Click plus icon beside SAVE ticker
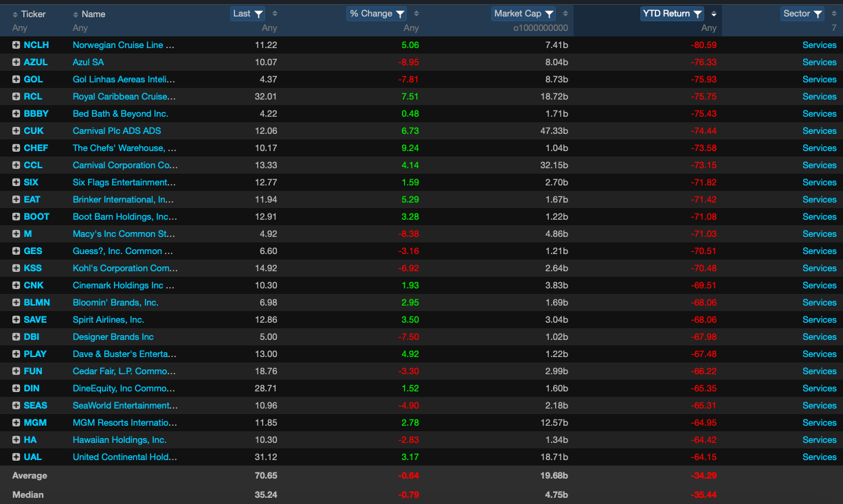Image resolution: width=843 pixels, height=504 pixels. point(16,319)
